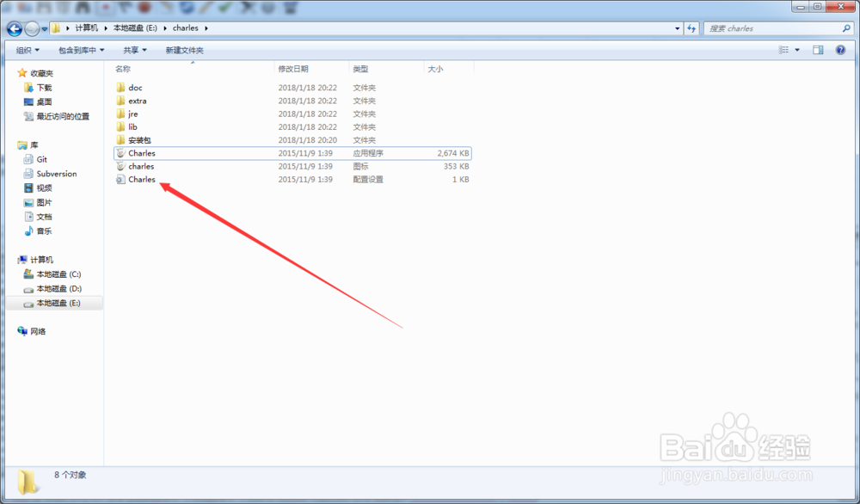Change view with the view icon
This screenshot has width=860, height=504.
(783, 50)
